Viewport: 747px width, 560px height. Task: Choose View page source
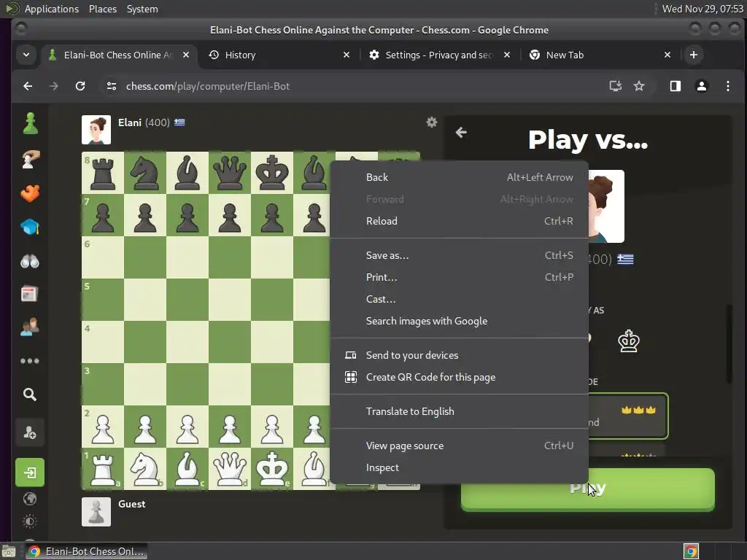pos(460,446)
